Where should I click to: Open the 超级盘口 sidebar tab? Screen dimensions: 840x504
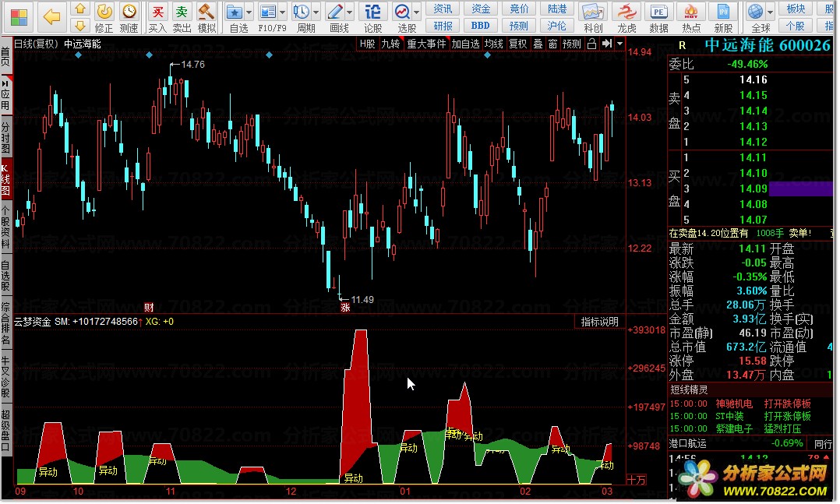[5, 432]
